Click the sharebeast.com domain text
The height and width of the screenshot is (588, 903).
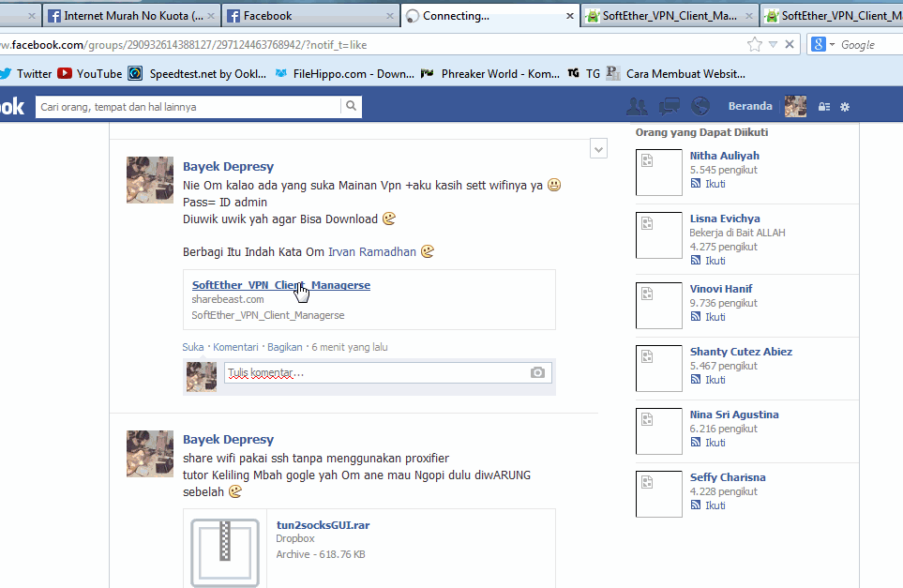(228, 299)
